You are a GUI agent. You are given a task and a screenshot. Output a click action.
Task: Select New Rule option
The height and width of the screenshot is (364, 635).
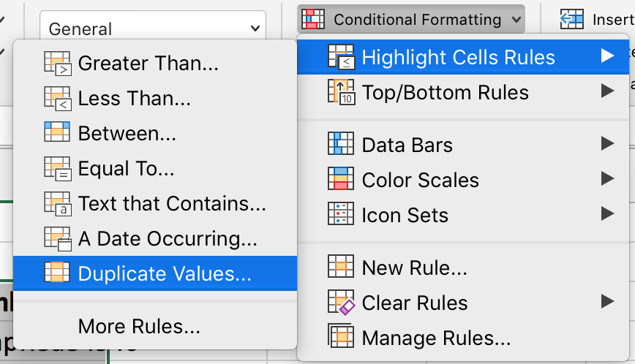click(414, 268)
